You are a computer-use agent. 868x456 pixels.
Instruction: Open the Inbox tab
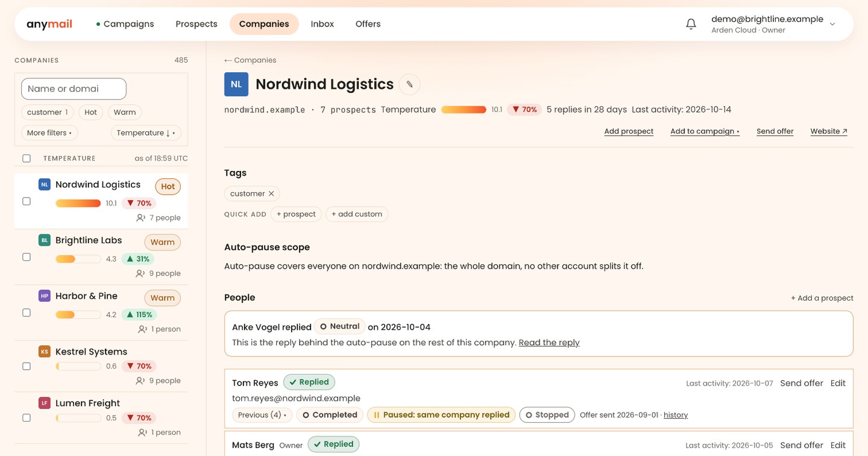pos(322,24)
